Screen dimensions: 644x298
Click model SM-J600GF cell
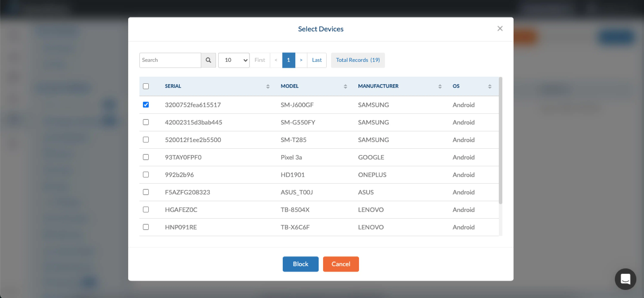click(x=297, y=105)
